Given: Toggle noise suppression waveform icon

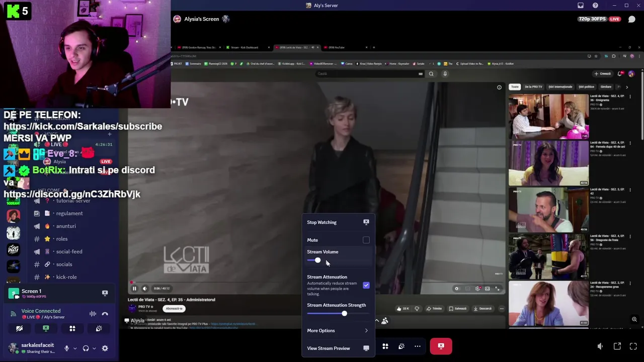Looking at the screenshot, I should click(x=93, y=314).
